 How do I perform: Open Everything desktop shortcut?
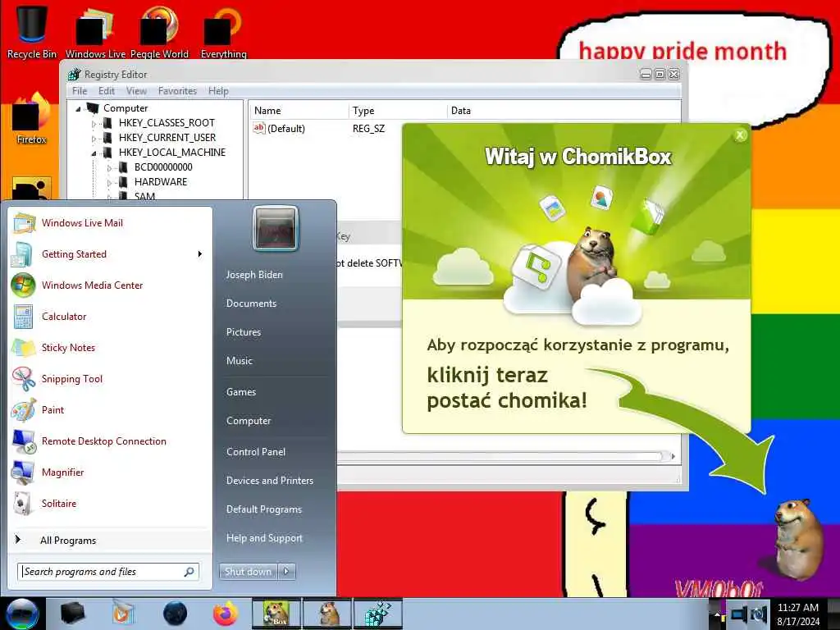[223, 31]
